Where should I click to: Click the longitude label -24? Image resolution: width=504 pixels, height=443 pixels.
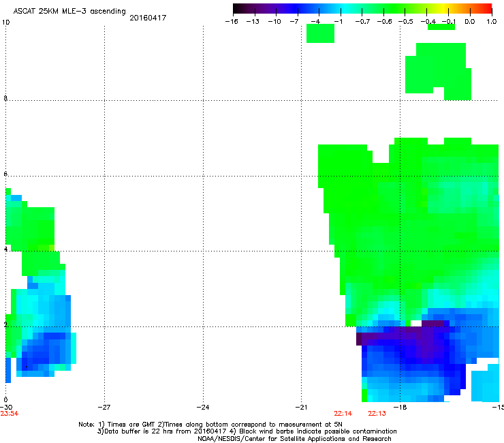coord(203,408)
